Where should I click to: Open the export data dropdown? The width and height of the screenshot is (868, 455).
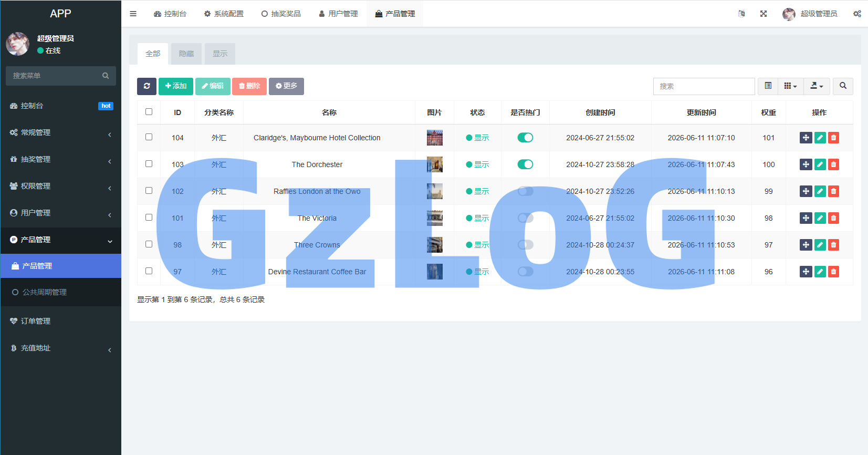point(817,86)
